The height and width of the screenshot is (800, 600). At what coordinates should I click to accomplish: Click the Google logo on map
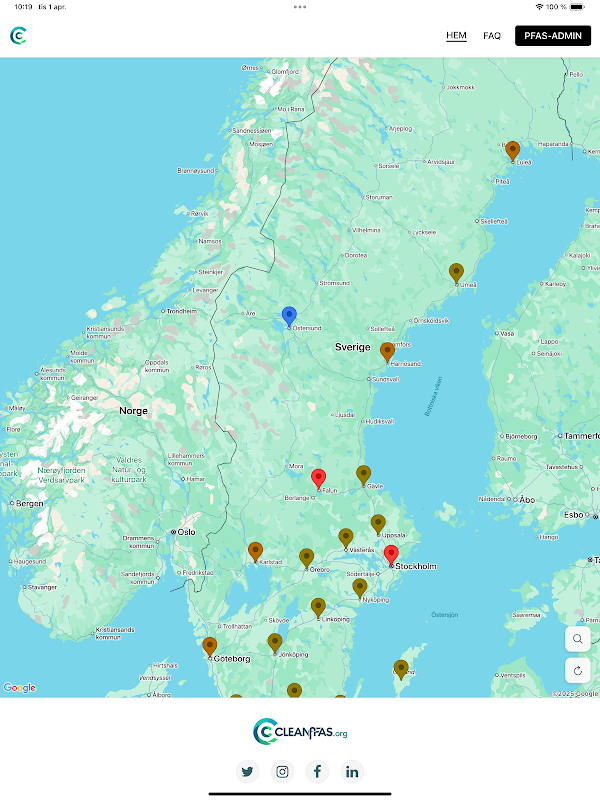pos(19,688)
